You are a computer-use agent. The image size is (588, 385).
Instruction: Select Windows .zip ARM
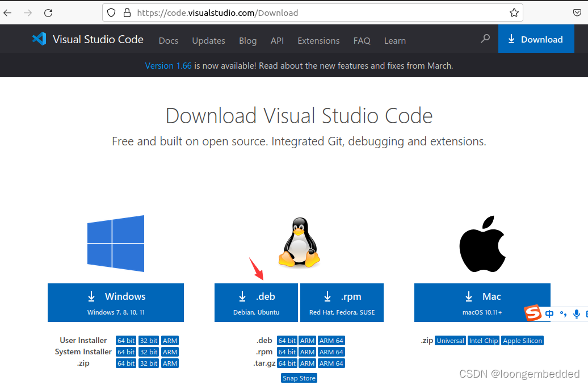coord(170,363)
